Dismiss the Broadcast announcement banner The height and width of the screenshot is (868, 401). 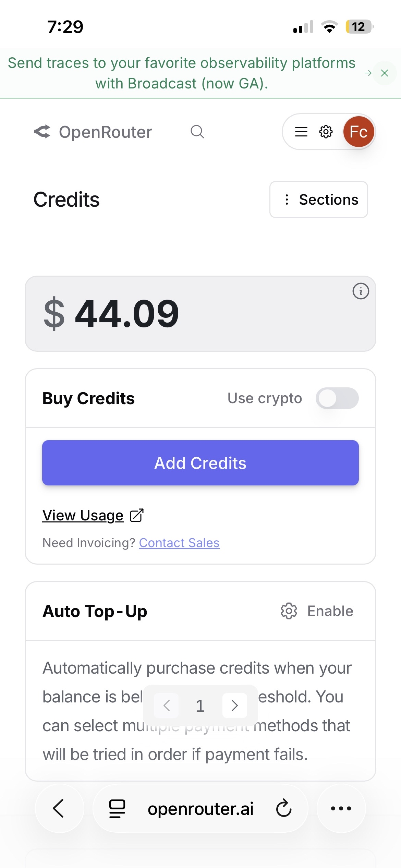(x=385, y=73)
